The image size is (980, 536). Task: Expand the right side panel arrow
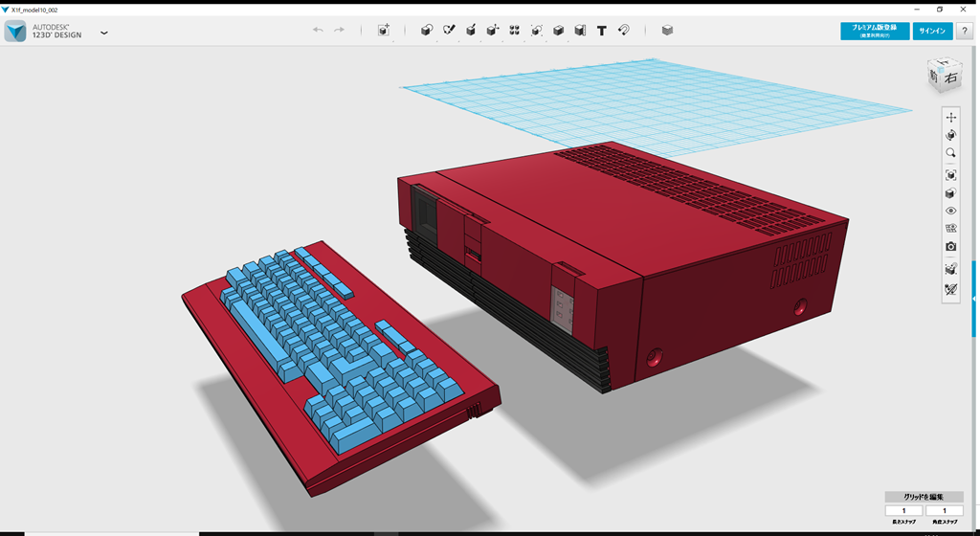(x=975, y=299)
